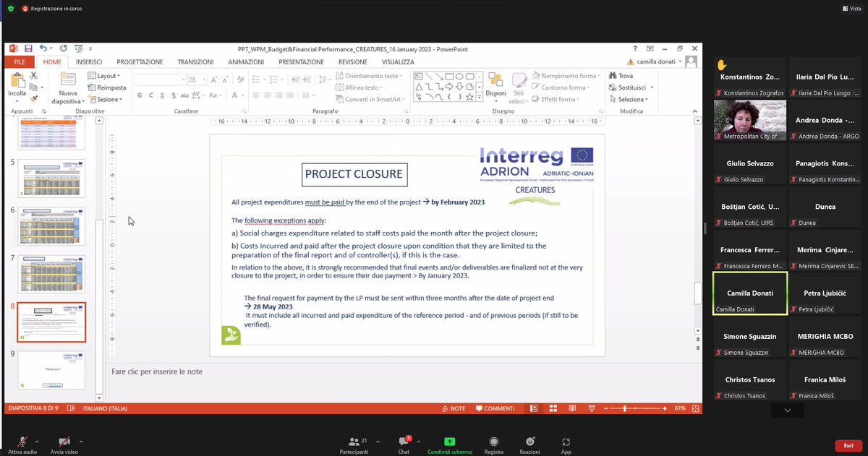Expand the shapes gallery more arrow
868x456 pixels.
pos(480,97)
